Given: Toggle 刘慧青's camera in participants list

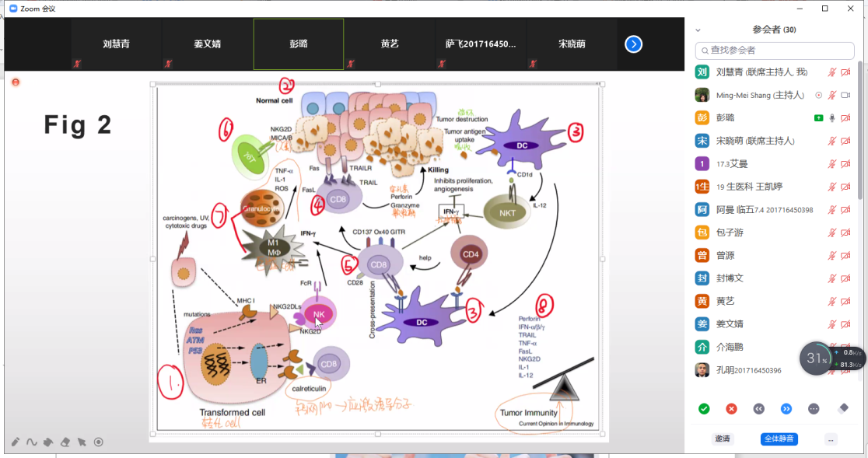Looking at the screenshot, I should [845, 72].
